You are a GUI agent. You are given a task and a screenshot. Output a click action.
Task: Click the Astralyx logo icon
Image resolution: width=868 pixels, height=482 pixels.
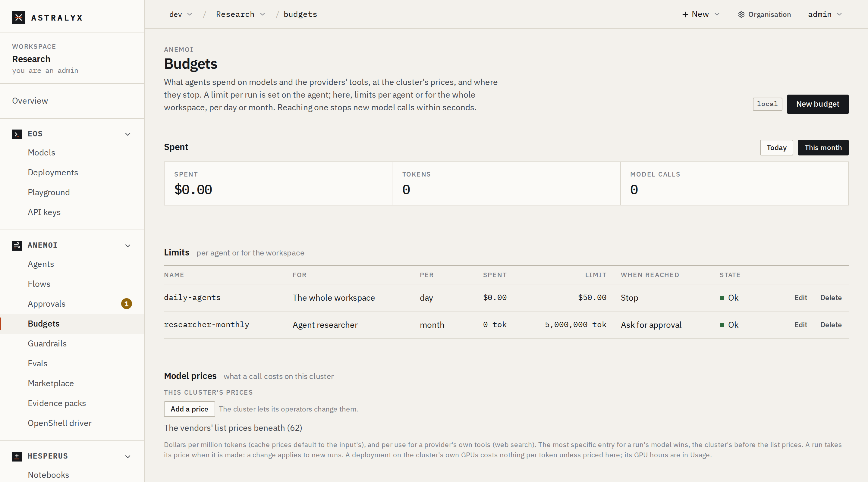(x=18, y=17)
